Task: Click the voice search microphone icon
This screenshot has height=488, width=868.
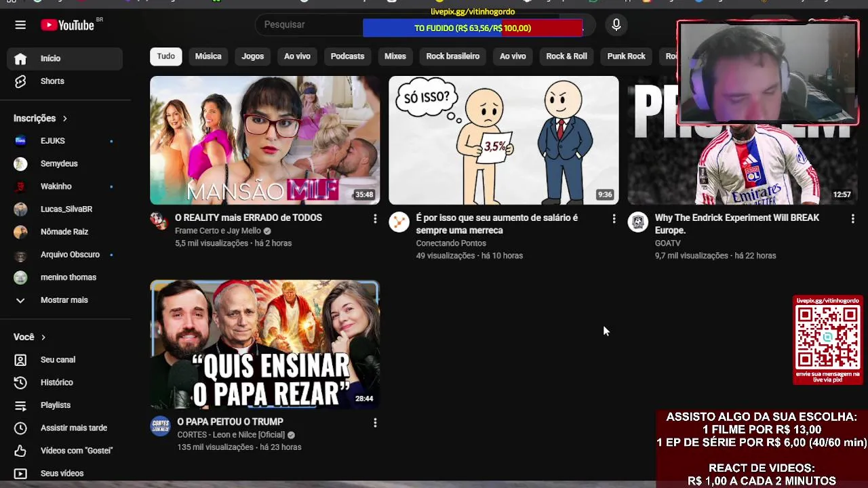Action: click(616, 25)
